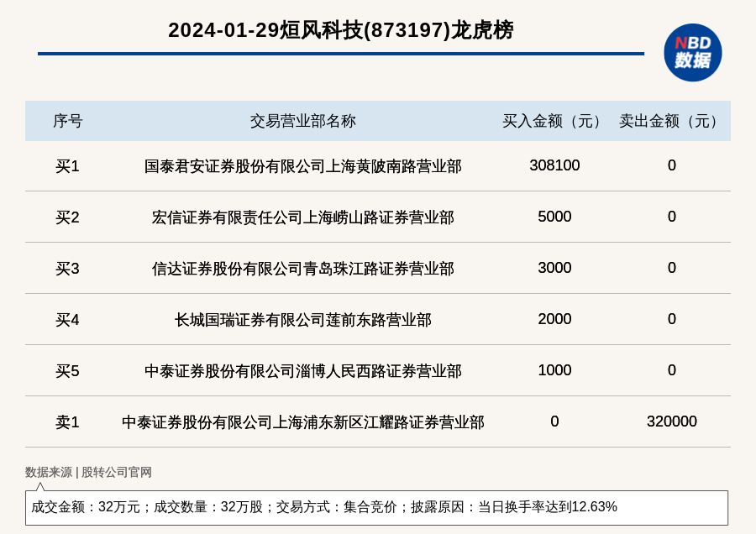Select the 交易营业部名称 column header
756x534 pixels.
(x=302, y=121)
